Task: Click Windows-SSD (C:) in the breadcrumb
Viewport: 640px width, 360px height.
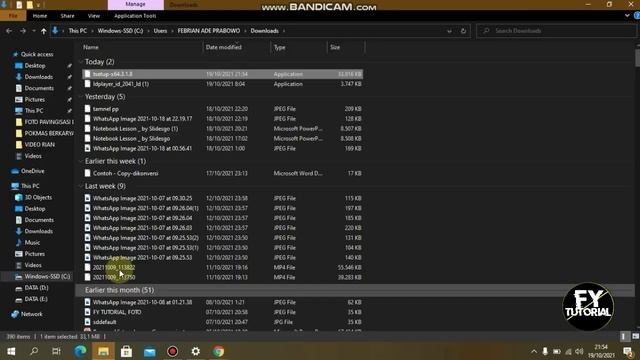Action: [120, 31]
